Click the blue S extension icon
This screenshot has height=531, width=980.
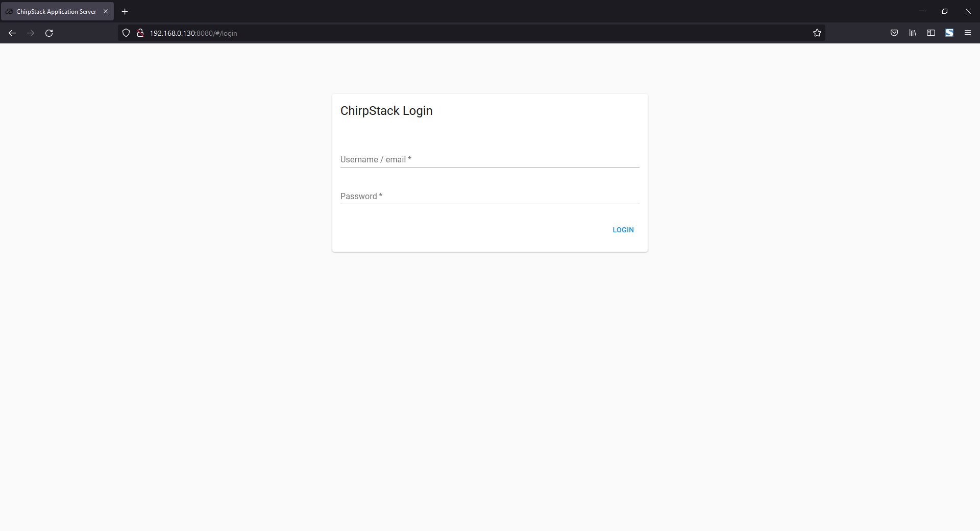[949, 33]
